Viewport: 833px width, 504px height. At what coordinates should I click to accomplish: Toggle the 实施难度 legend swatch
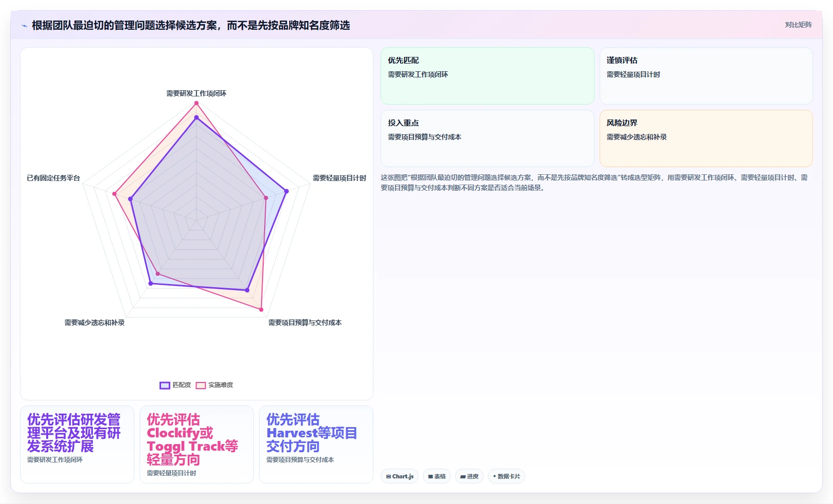click(201, 385)
